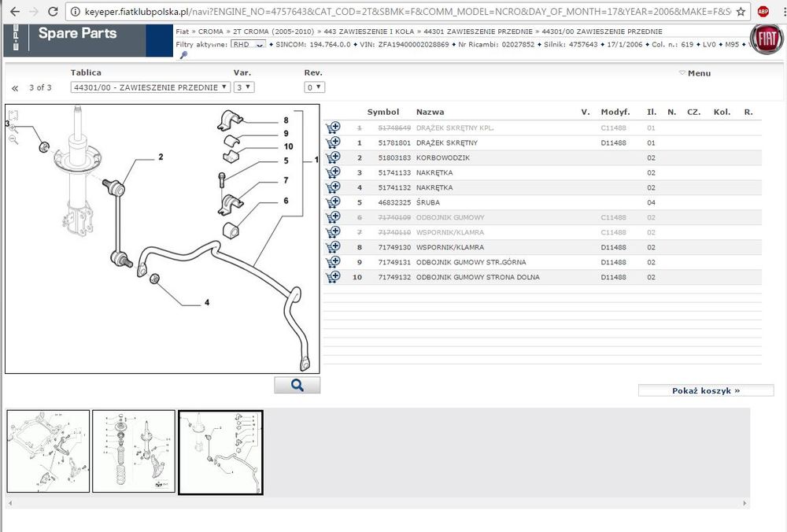Add ODBOJNIK GUMOWY STR.GÓRNA to cart
The height and width of the screenshot is (532, 787).
[333, 262]
